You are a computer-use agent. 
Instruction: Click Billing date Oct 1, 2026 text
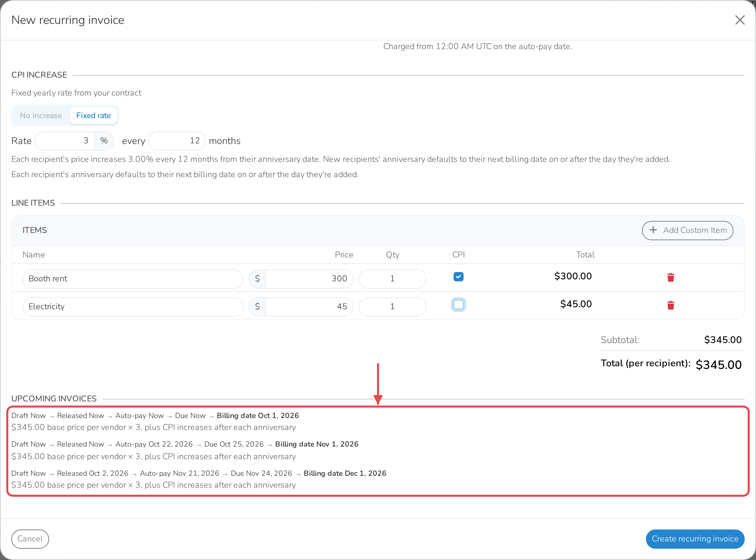tap(258, 416)
